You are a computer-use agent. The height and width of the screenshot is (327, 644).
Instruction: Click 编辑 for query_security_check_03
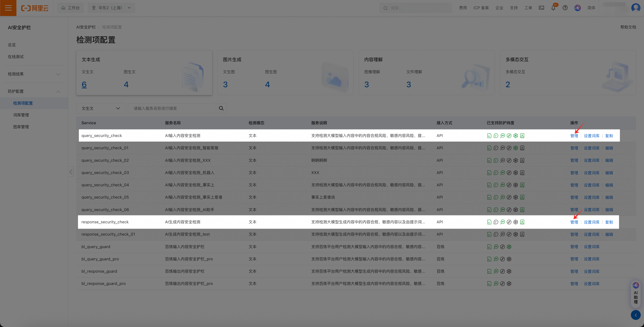[609, 173]
